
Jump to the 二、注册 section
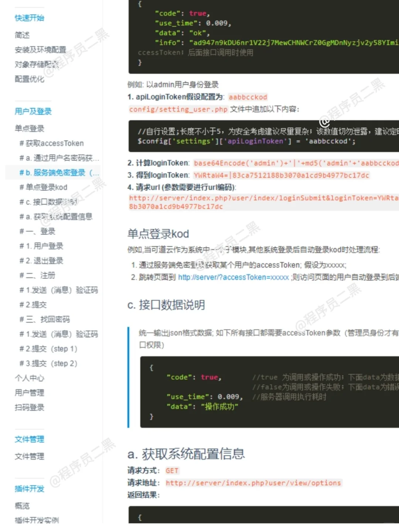pyautogui.click(x=38, y=275)
